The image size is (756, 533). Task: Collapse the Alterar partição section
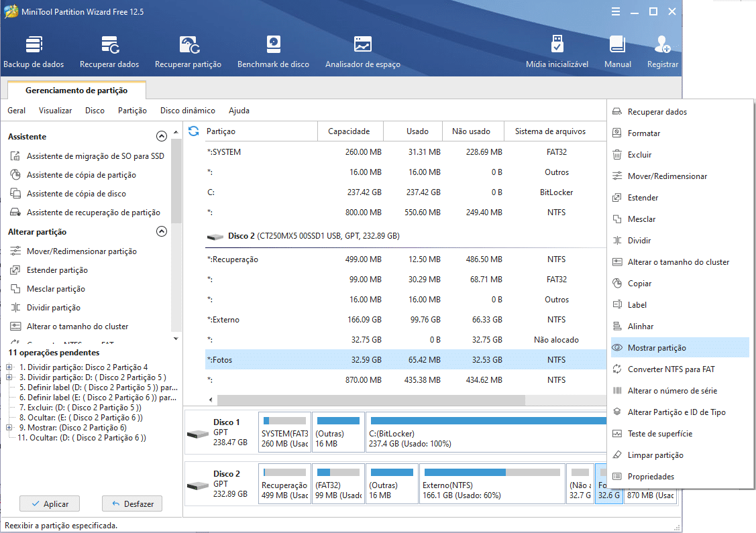162,232
